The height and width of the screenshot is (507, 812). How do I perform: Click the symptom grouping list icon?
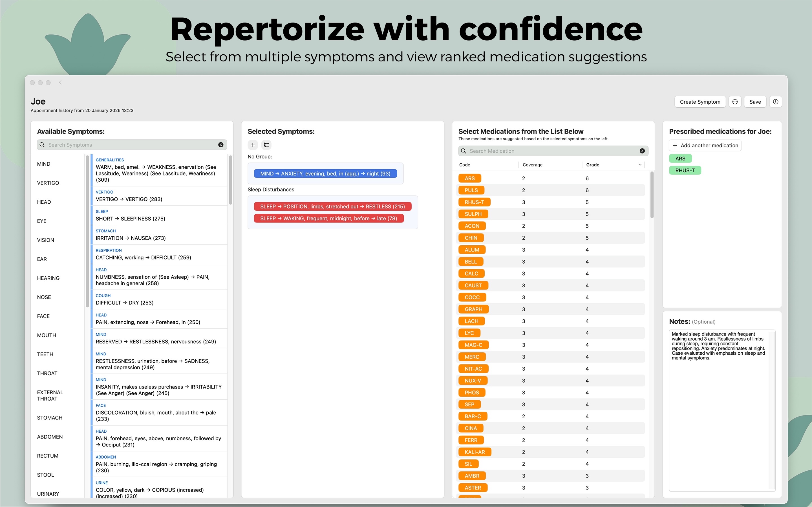[x=266, y=145]
